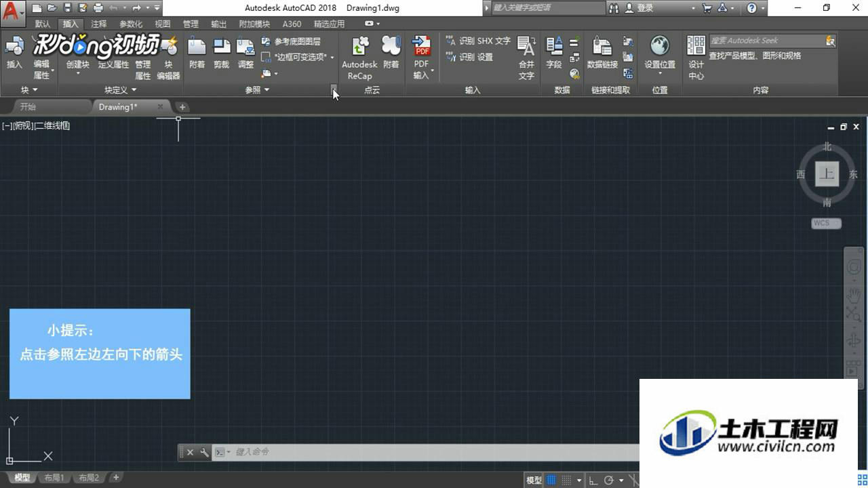The image size is (868, 488).
Task: Click the Open file icon in quick access toolbar
Action: click(x=52, y=8)
